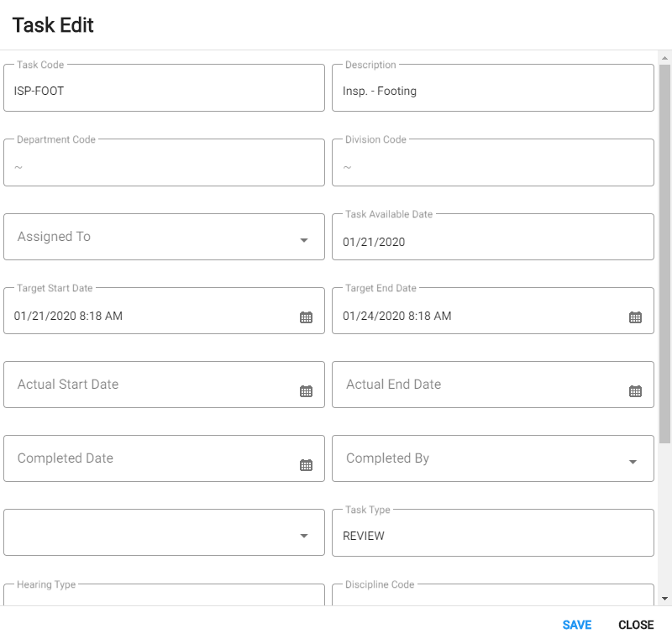672x644 pixels.
Task: Open calendar picker for Completed Date
Action: pos(306,465)
